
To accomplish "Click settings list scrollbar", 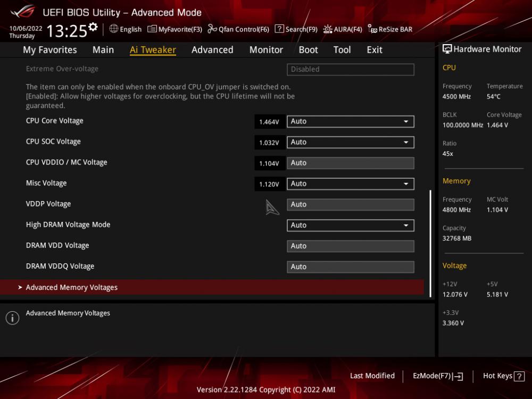I will click(x=430, y=243).
